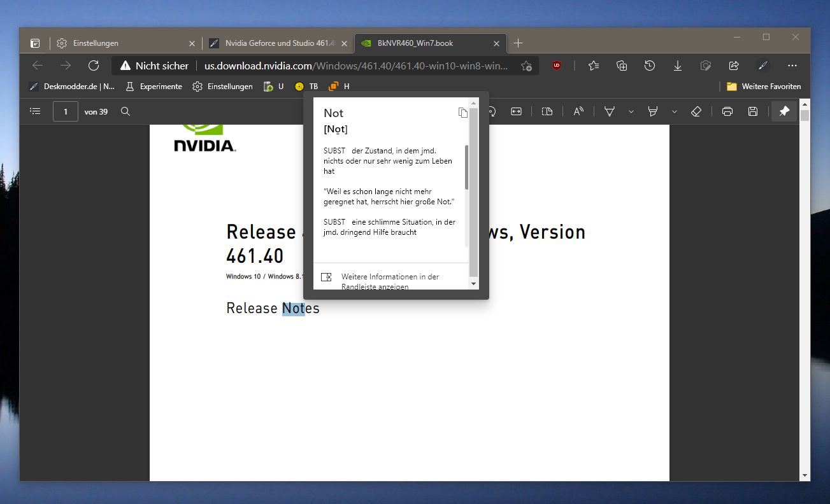Fit PDF to page width

coord(516,111)
